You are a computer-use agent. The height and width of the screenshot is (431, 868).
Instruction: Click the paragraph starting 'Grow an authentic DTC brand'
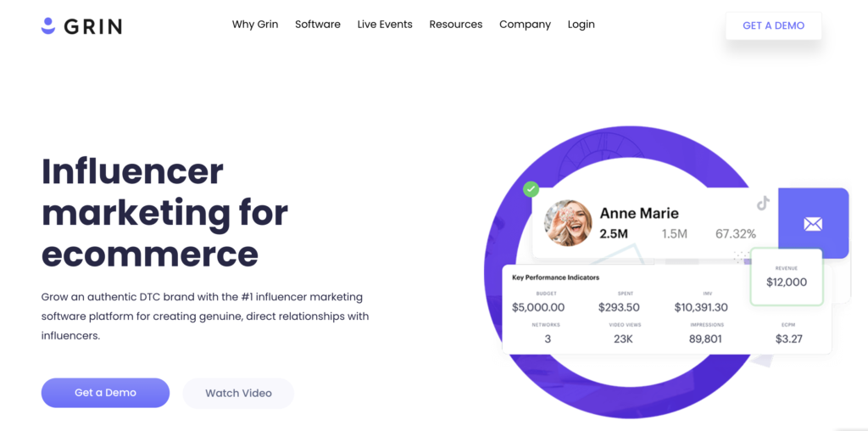coord(205,316)
